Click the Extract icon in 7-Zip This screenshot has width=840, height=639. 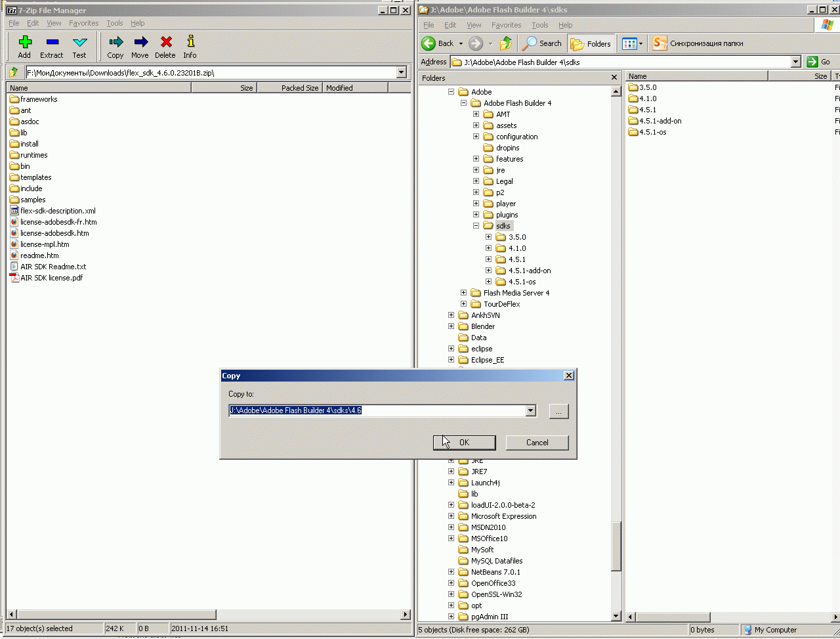click(52, 47)
